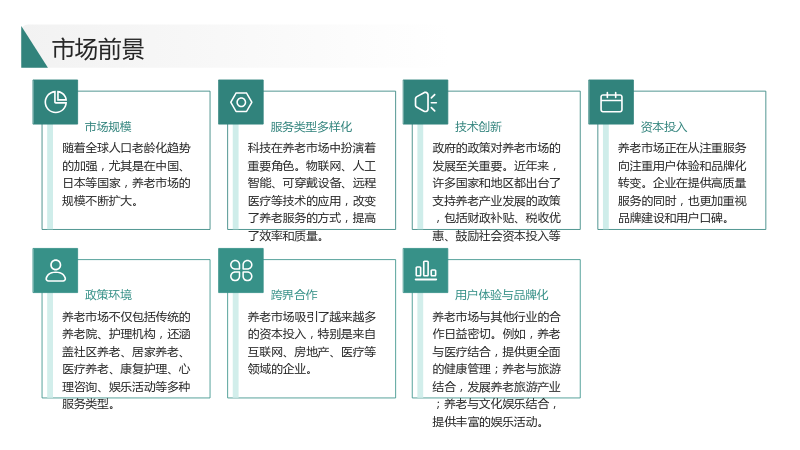Image resolution: width=800 pixels, height=450 pixels.
Task: Click the four-circles icon above 跨界合作
Action: [x=241, y=270]
